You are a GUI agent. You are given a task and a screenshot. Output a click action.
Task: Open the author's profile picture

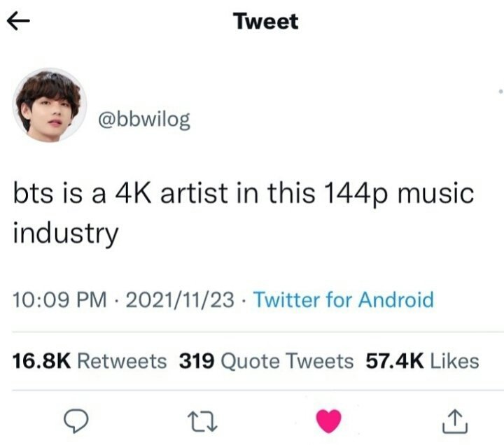[50, 105]
